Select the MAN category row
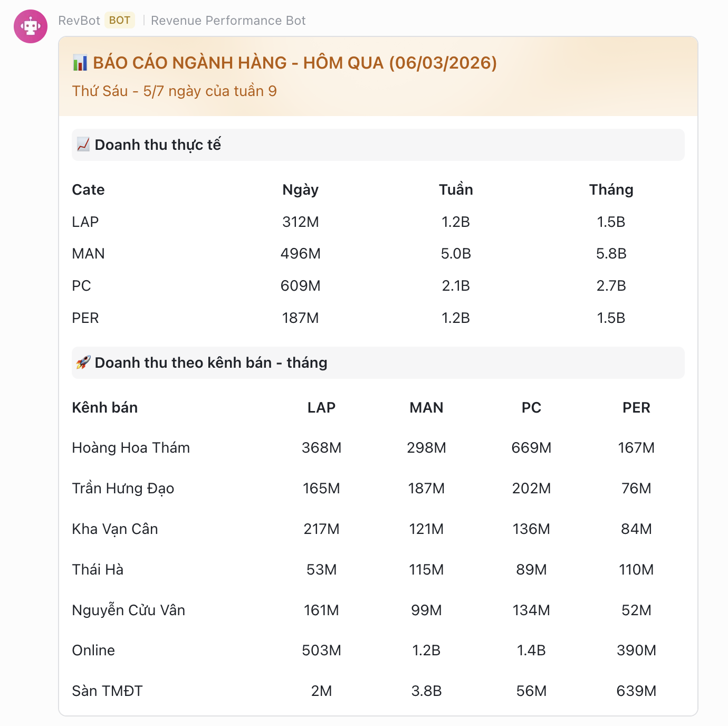728x726 pixels. tap(88, 253)
